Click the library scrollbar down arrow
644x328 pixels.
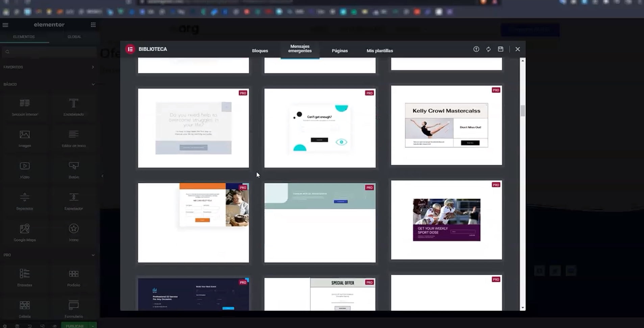[x=523, y=307]
